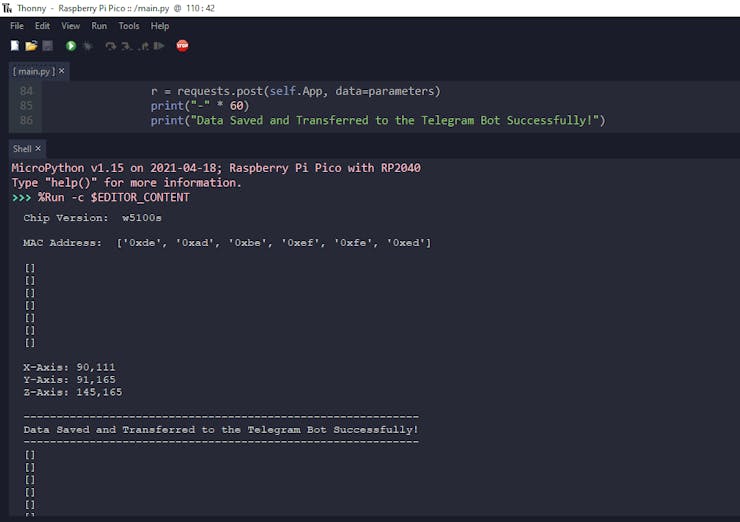Close the Shell panel
Viewport: 740px width, 522px height.
tap(38, 148)
